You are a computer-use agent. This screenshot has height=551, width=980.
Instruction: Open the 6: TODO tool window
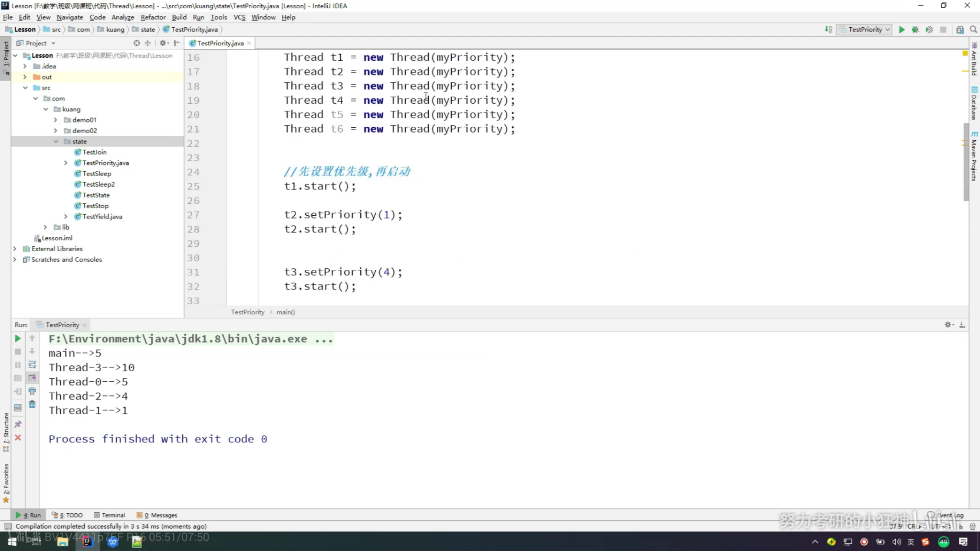coord(67,515)
